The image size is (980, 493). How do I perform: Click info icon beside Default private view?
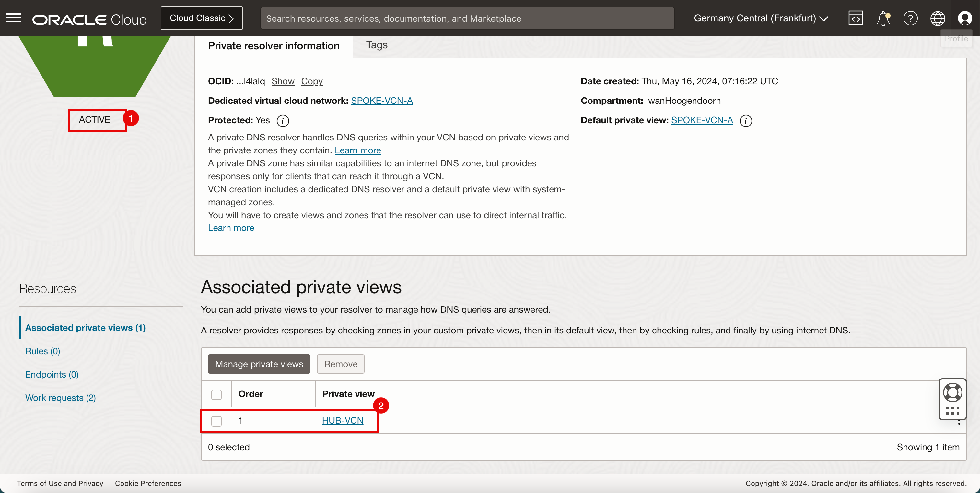[x=746, y=121]
